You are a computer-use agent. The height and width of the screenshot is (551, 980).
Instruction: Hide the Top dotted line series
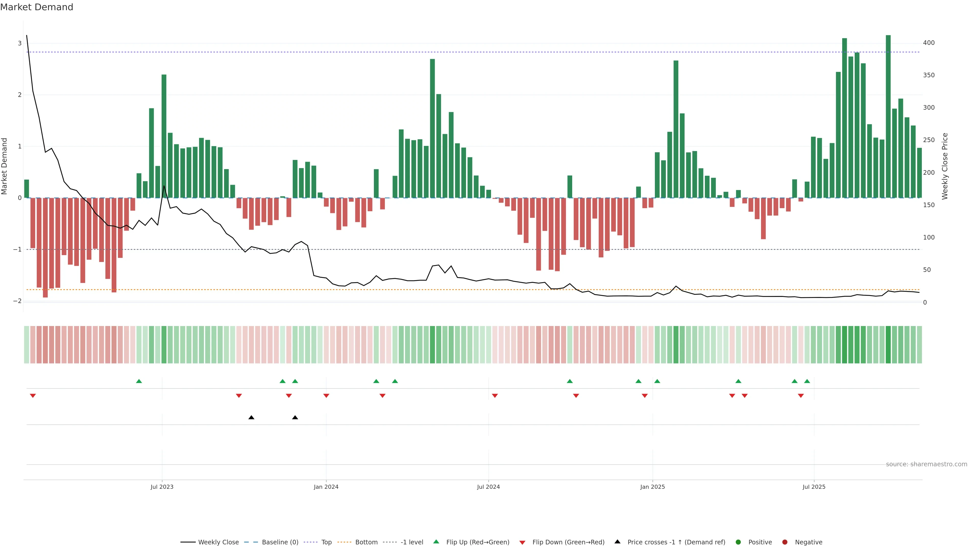[x=326, y=542]
